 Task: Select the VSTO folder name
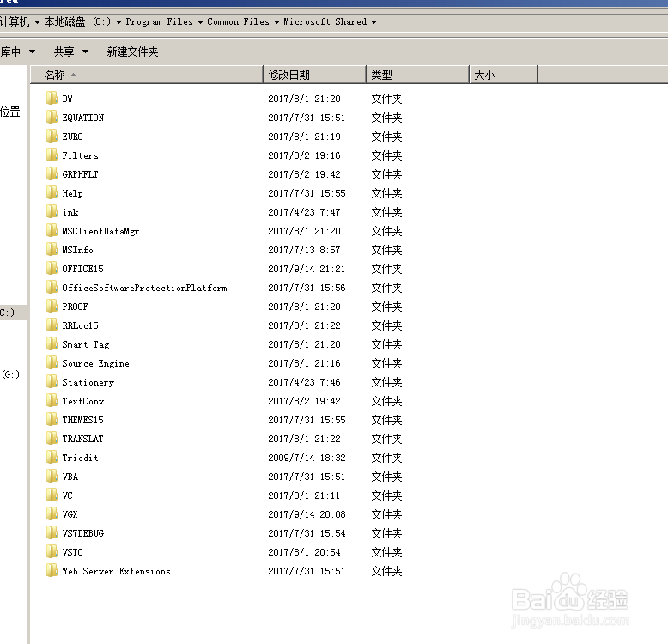(x=72, y=552)
